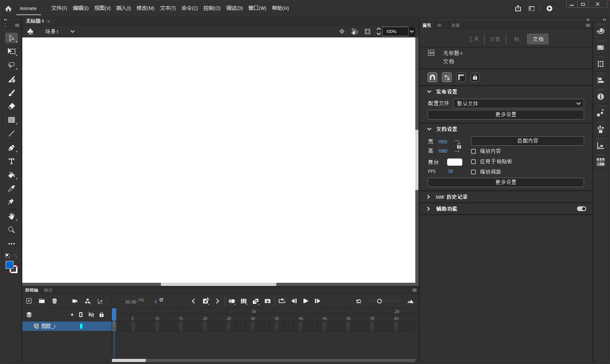610x364 pixels.
Task: Enable the camera on the timeline
Action: tap(74, 301)
